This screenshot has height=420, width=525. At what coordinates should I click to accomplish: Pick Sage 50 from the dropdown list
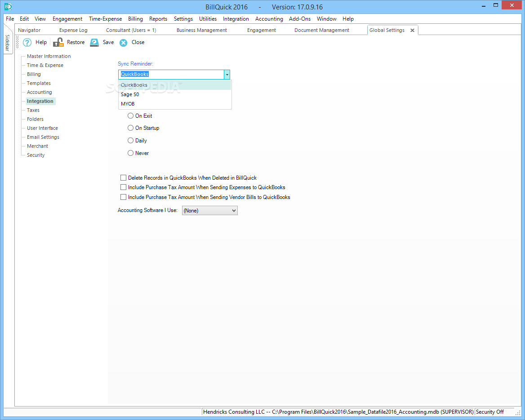pyautogui.click(x=175, y=94)
